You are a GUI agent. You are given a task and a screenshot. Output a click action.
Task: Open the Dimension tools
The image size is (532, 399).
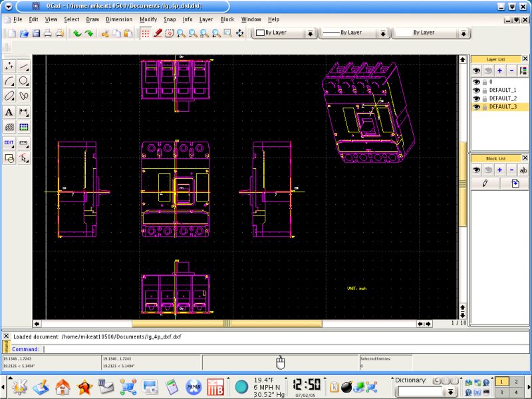click(x=24, y=112)
